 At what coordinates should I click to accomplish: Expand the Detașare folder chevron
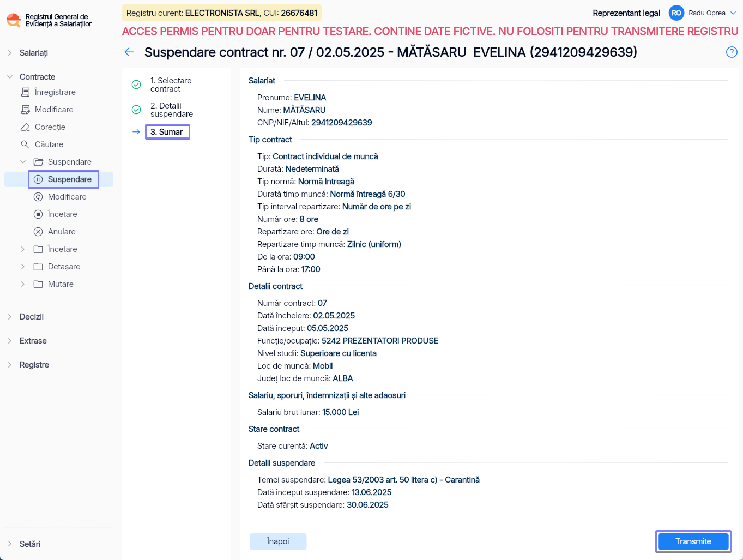coord(23,267)
